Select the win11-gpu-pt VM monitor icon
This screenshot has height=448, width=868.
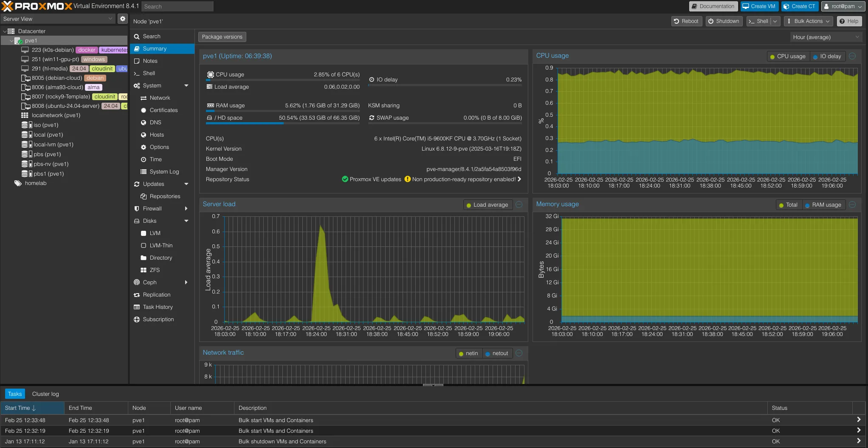25,59
